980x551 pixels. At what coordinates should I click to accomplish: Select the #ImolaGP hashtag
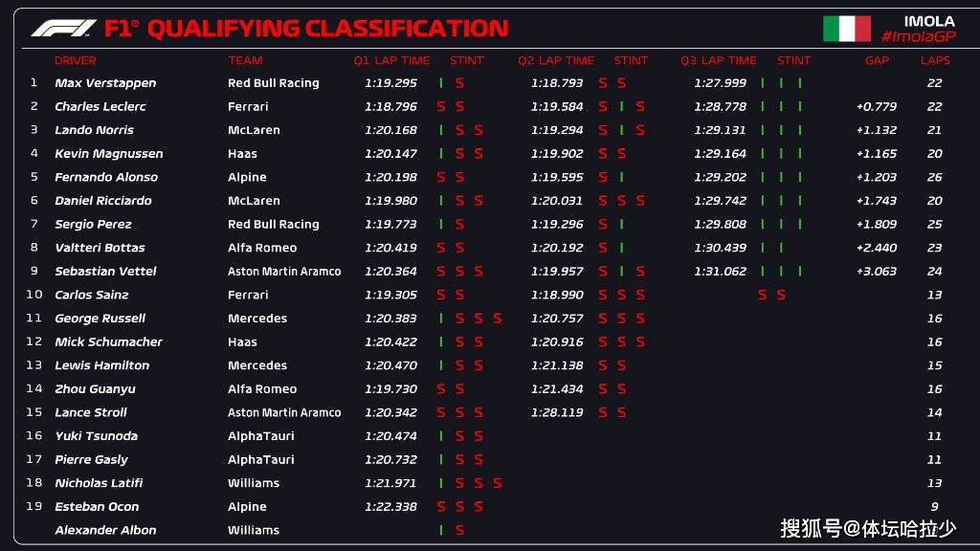pyautogui.click(x=918, y=37)
